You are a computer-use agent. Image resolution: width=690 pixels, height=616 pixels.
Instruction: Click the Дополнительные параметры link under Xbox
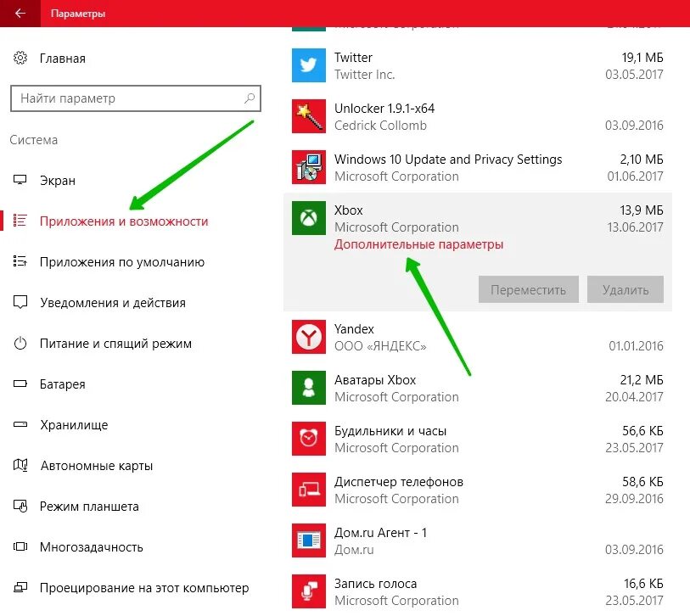418,244
